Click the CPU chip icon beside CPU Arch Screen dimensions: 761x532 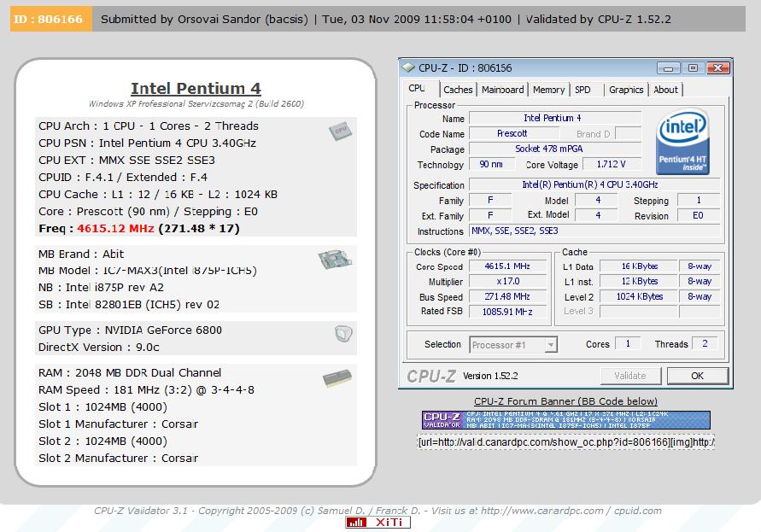(x=340, y=131)
